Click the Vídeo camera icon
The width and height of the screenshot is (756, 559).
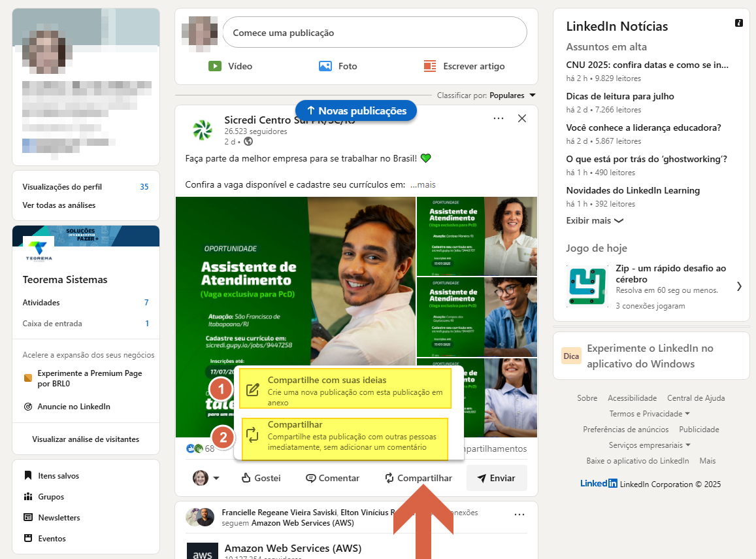coord(214,66)
